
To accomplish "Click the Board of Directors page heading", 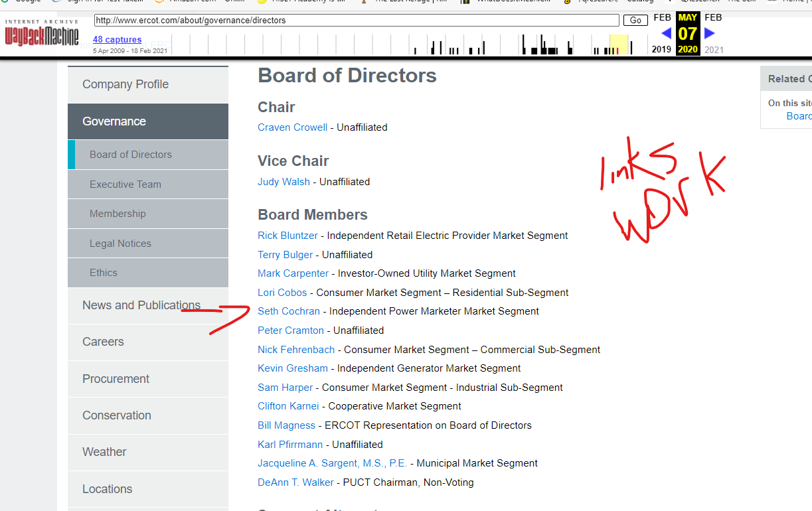I will pos(347,76).
